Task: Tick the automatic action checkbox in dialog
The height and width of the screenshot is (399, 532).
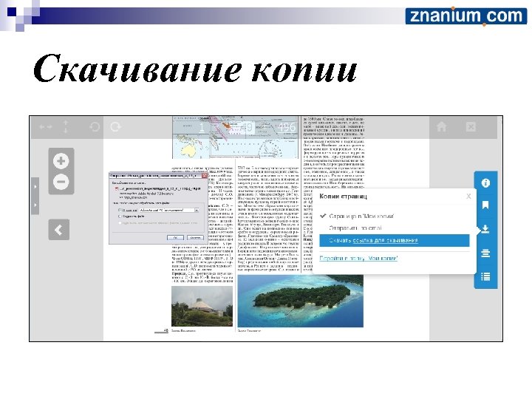Action: coord(120,223)
